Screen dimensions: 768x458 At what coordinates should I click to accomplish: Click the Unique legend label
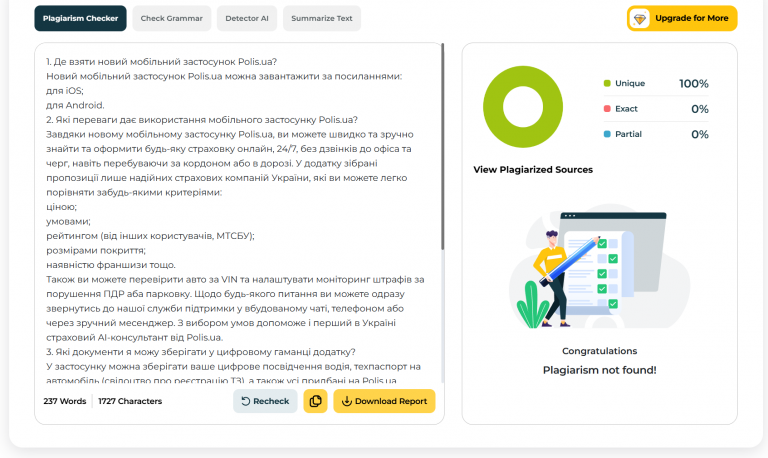630,83
